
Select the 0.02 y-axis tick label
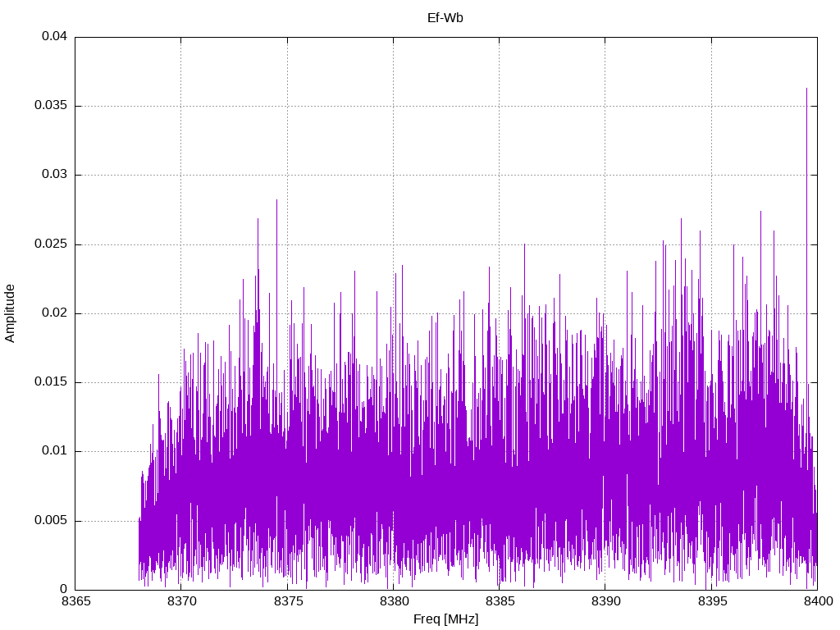[x=55, y=313]
